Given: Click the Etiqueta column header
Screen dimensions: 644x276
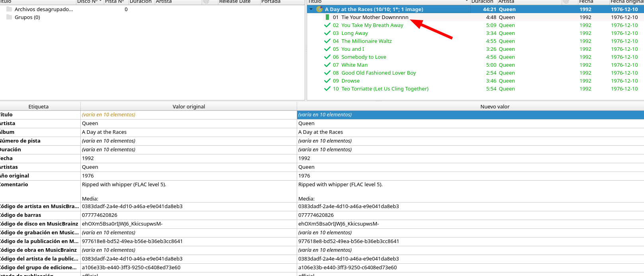Looking at the screenshot, I should point(40,106).
